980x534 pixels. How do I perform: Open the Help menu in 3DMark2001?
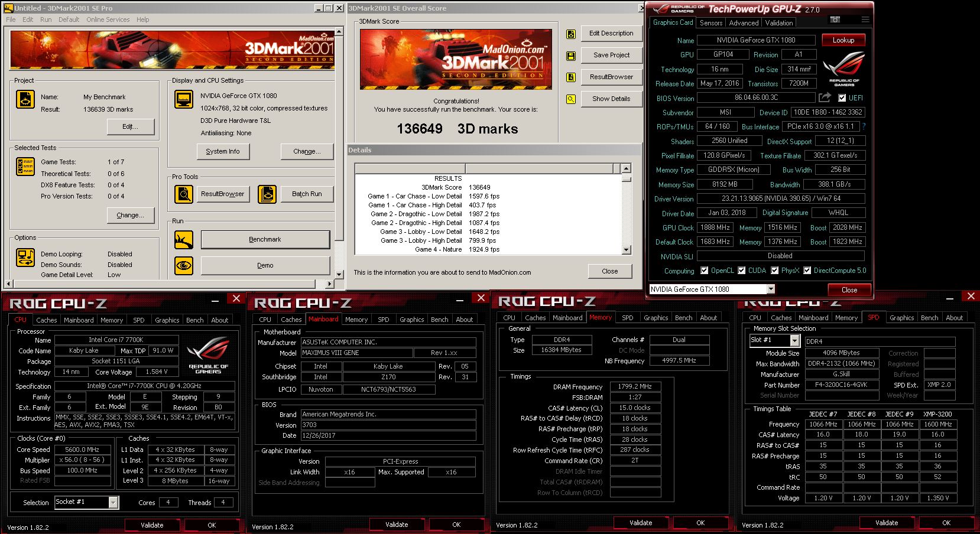(143, 19)
